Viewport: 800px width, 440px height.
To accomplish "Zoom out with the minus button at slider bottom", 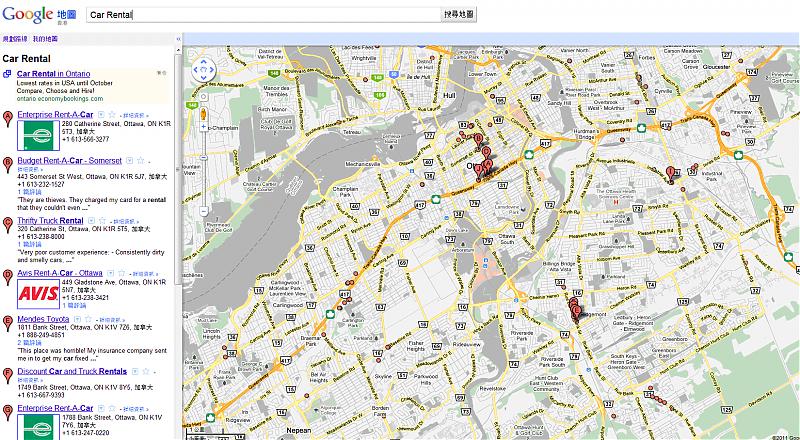I will [204, 210].
